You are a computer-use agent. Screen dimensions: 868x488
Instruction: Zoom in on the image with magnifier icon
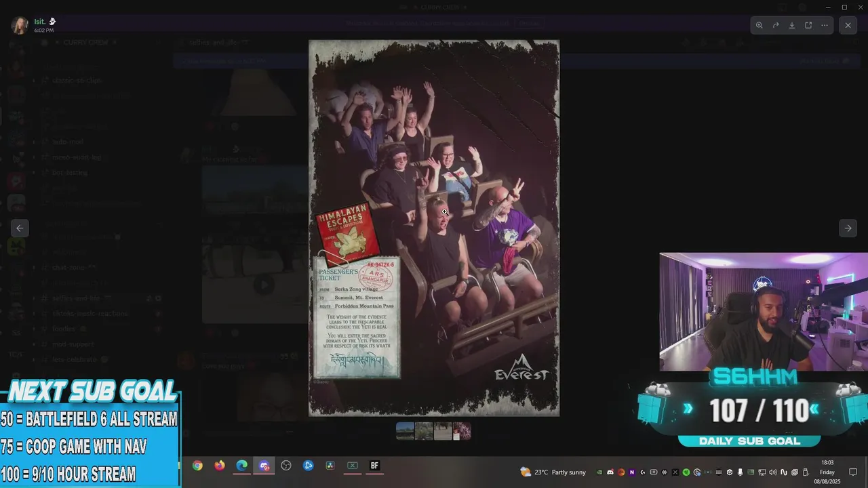(759, 25)
